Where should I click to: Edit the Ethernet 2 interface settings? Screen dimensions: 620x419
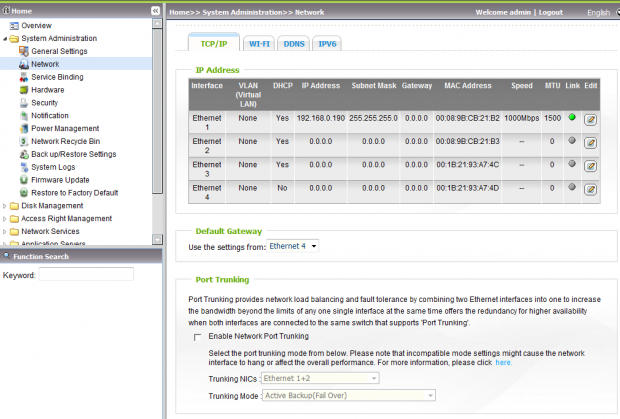(x=590, y=143)
